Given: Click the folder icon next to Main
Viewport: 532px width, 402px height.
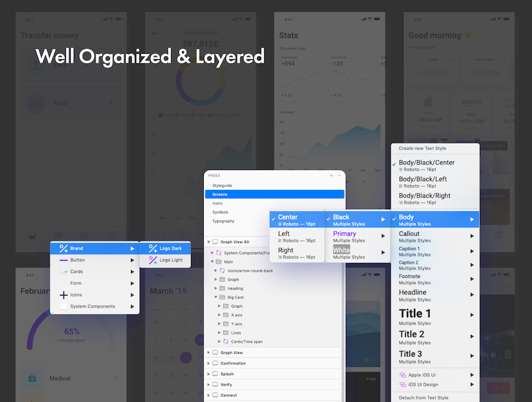Looking at the screenshot, I should coord(219,262).
